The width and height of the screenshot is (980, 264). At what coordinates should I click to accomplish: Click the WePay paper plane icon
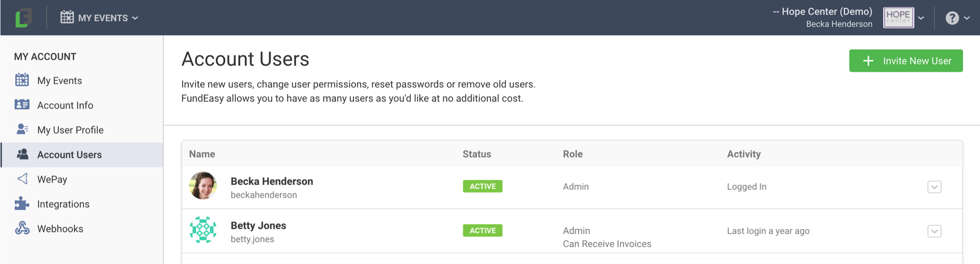point(22,179)
